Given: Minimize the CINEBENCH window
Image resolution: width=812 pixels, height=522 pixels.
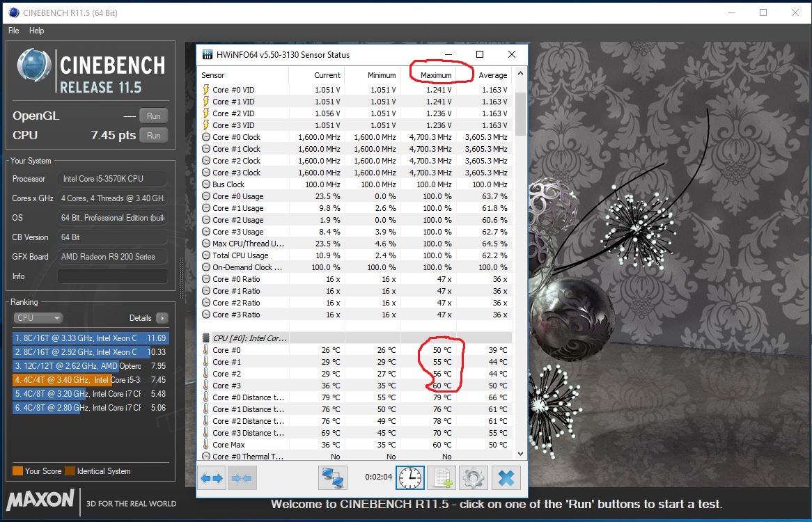Looking at the screenshot, I should click(x=732, y=13).
